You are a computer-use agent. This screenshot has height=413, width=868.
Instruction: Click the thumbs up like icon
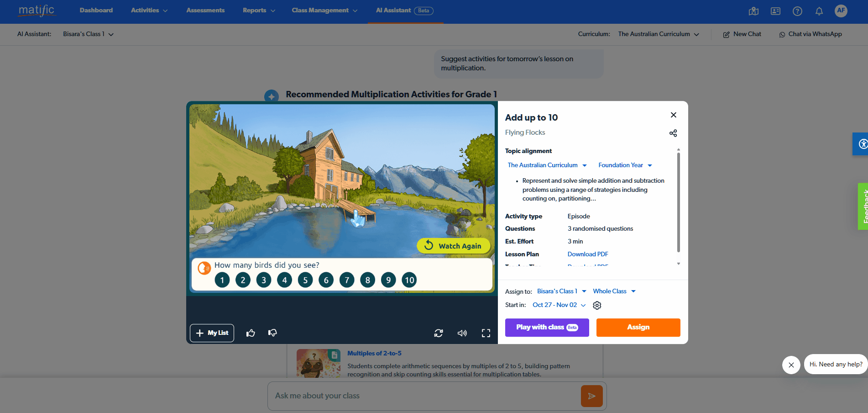click(251, 333)
